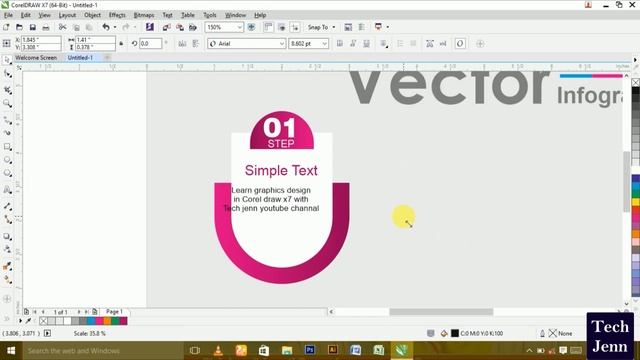
Task: Open the Search Content icon
Action: (150, 27)
